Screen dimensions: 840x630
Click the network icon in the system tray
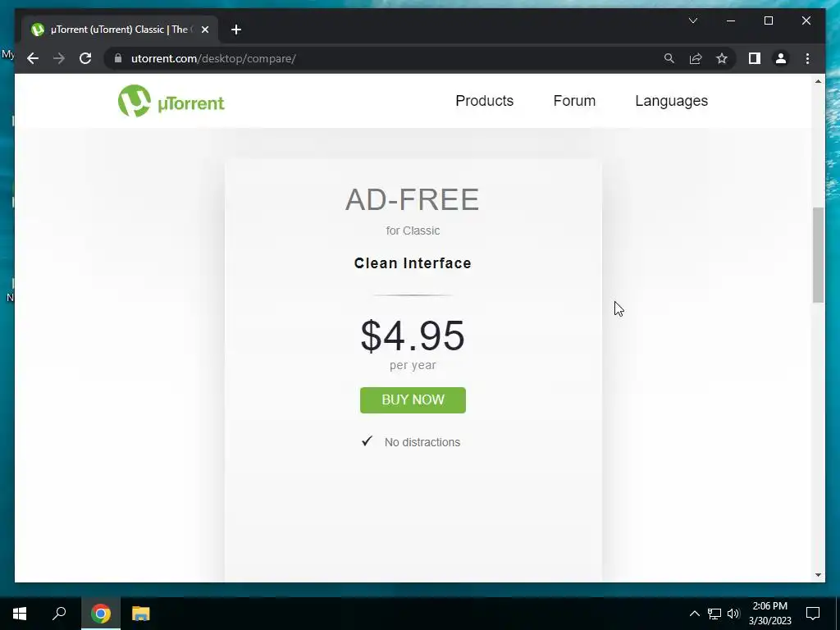tap(714, 614)
